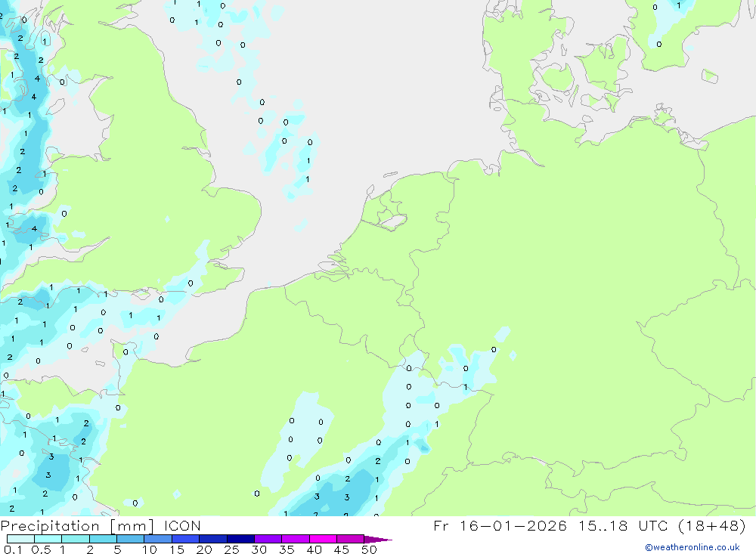Viewport: 756px width, 554px height.
Task: Click the '50' legend scale label
Action: (369, 549)
